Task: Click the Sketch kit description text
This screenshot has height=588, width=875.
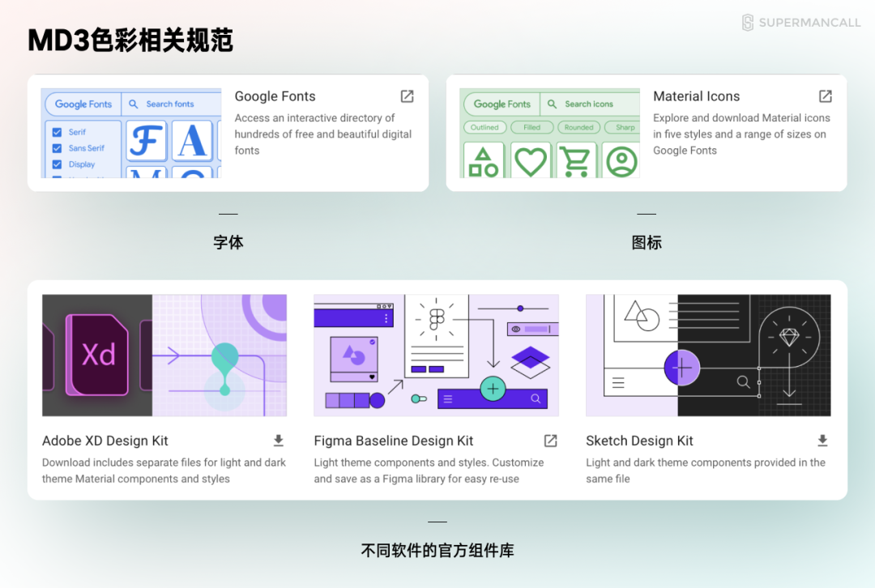Action: (706, 471)
